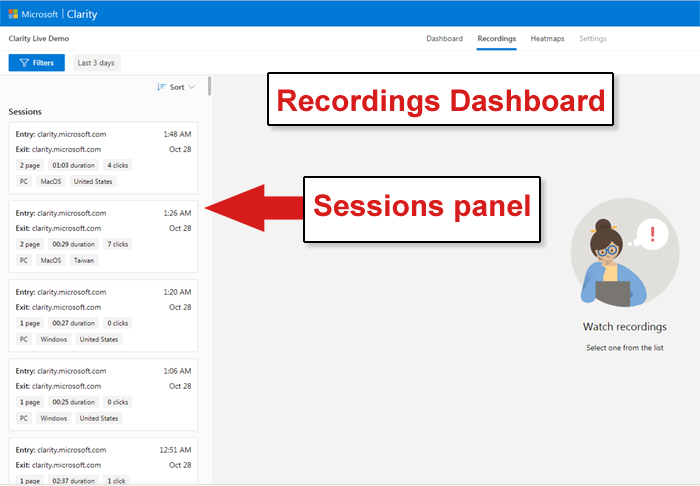Open the 1:20 AM Windows session
The image size is (700, 486).
click(x=103, y=315)
